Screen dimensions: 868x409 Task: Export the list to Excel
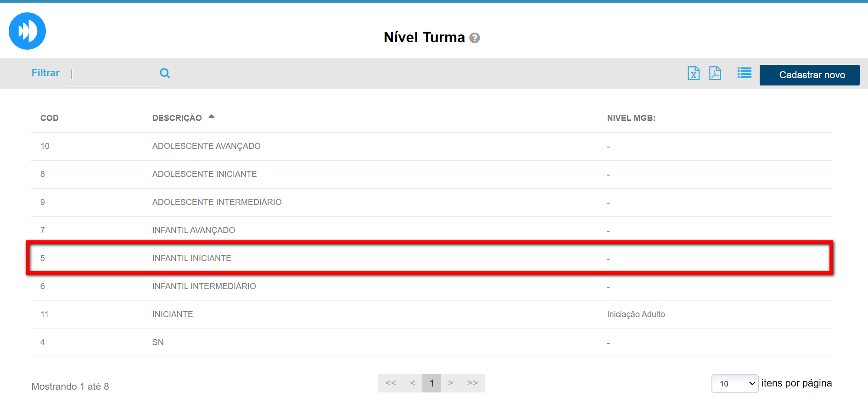point(693,74)
